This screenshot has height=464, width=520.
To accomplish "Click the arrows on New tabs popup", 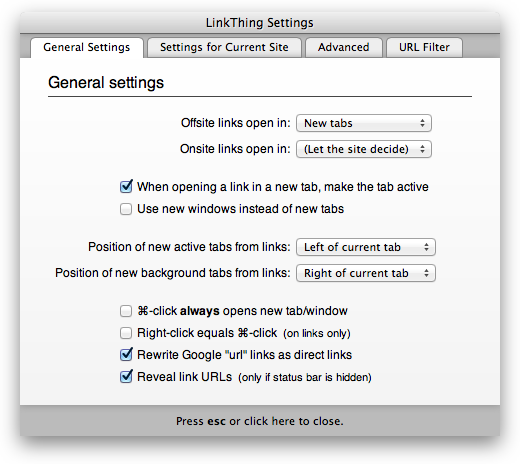I will [422, 123].
